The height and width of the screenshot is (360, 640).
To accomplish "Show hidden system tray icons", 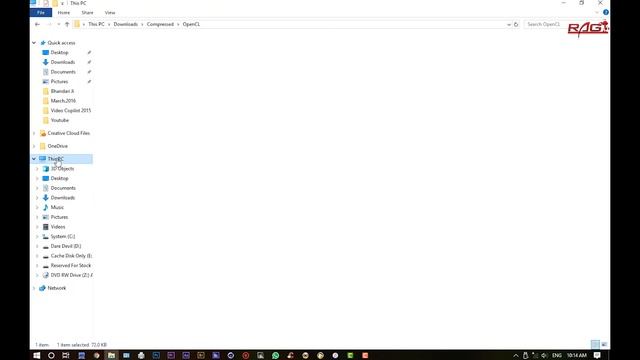I will coord(516,356).
